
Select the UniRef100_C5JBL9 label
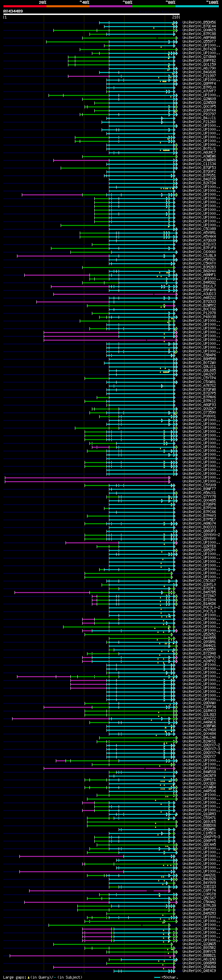(x=199, y=256)
